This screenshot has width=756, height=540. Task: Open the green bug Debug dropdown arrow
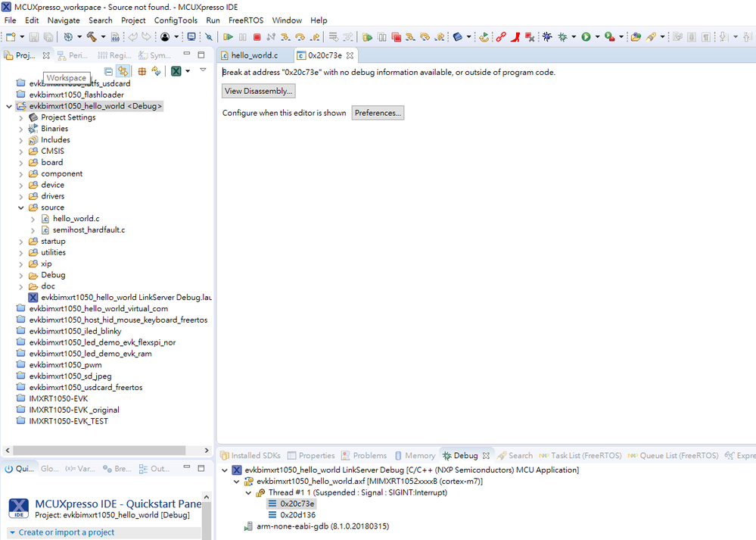[x=574, y=36]
